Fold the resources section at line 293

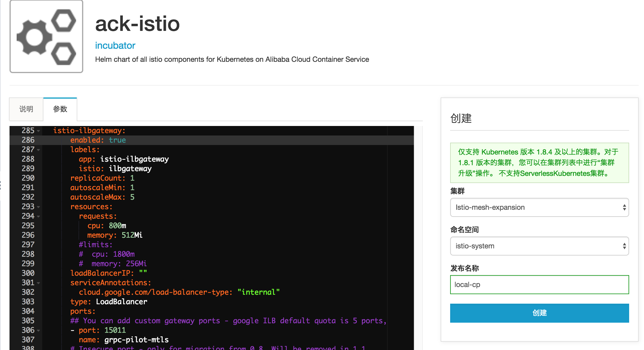(x=39, y=207)
